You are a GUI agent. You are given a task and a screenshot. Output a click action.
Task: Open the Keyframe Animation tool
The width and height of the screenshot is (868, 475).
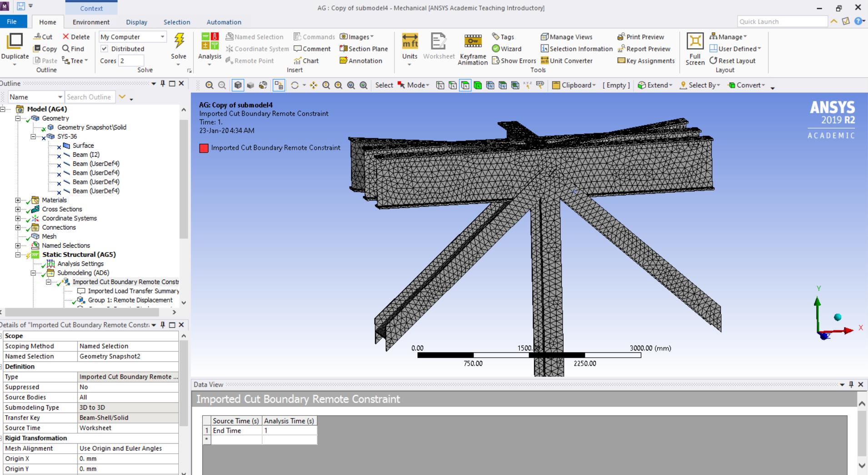click(x=473, y=49)
